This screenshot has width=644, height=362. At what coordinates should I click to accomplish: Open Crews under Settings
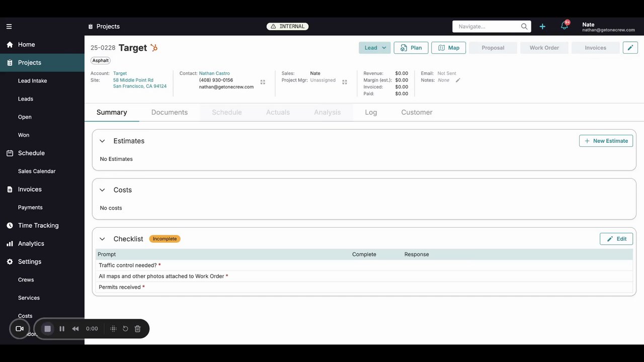(26, 280)
